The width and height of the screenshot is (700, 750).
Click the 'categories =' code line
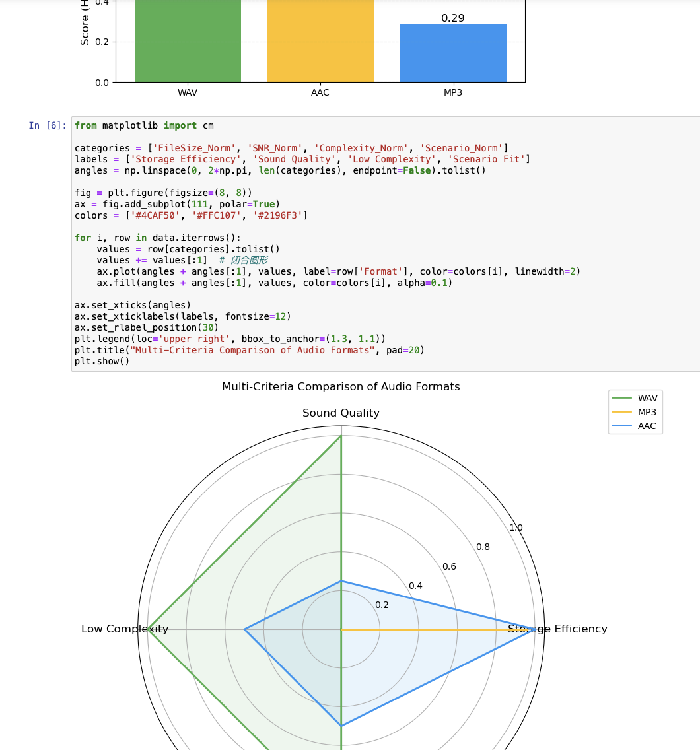(x=291, y=148)
